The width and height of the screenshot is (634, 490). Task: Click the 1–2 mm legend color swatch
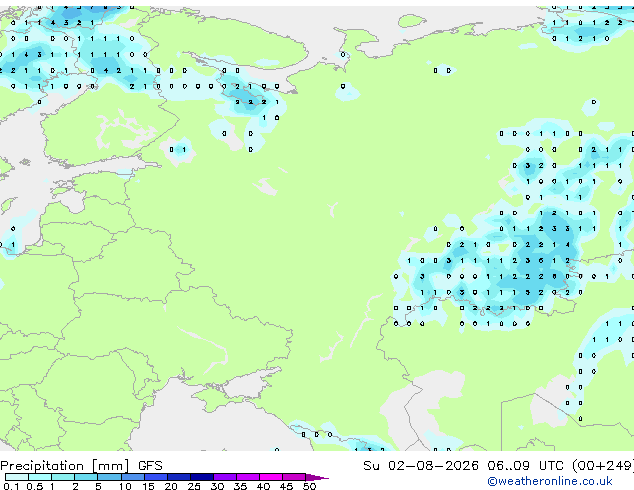[63, 477]
